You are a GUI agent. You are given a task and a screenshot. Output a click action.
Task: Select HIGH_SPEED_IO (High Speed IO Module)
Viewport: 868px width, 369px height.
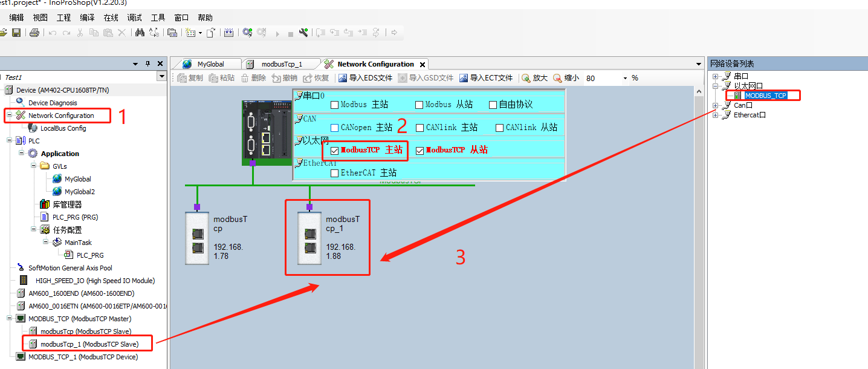[x=95, y=281]
